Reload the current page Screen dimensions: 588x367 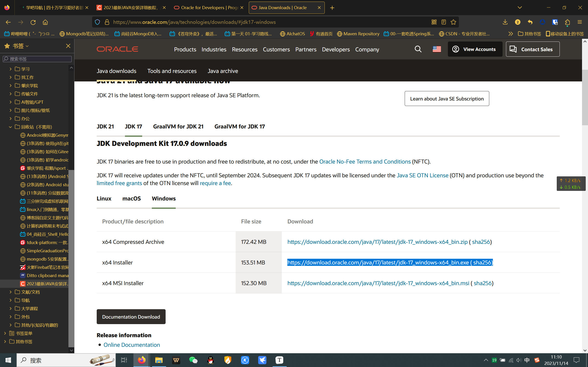(x=33, y=22)
